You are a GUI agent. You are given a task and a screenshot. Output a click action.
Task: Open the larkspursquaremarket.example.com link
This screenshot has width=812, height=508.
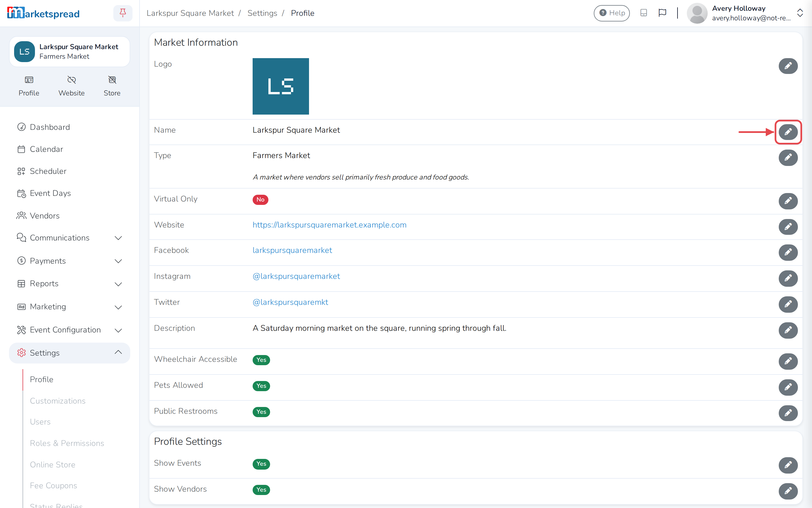329,225
